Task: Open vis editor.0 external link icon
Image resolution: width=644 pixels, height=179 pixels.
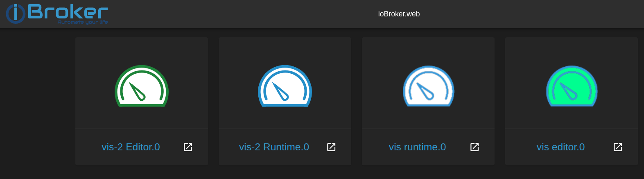Action: (x=618, y=147)
